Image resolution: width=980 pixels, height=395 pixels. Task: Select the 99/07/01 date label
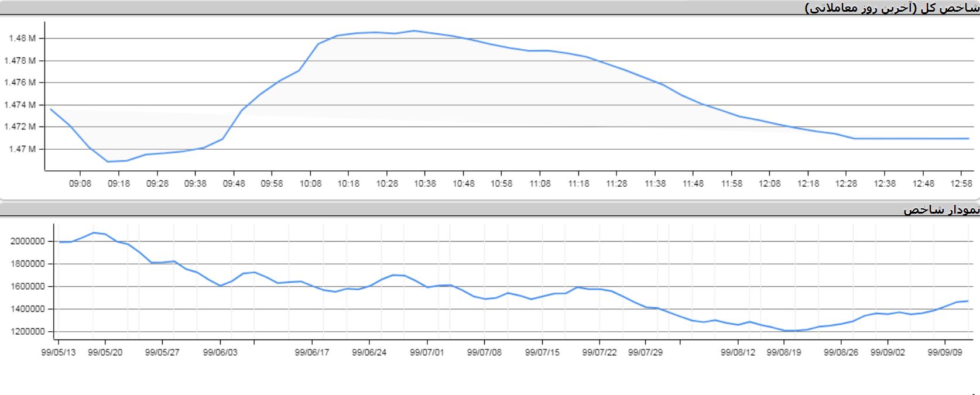pos(427,353)
